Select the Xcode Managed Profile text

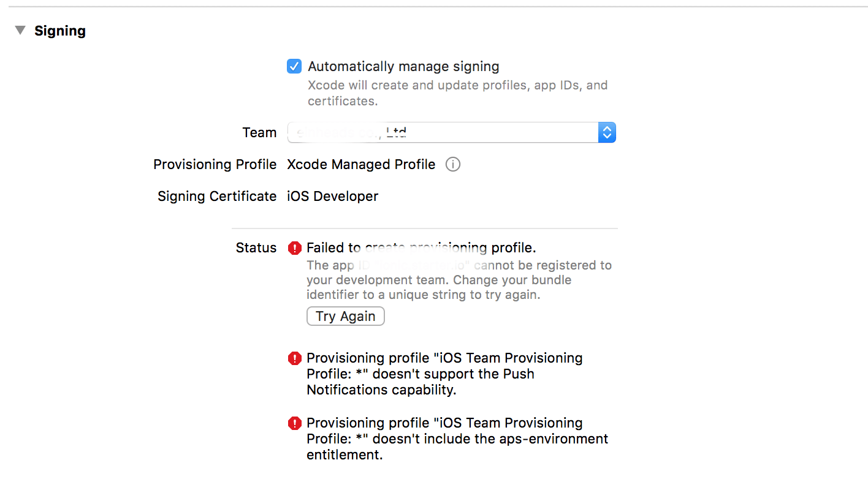tap(361, 165)
